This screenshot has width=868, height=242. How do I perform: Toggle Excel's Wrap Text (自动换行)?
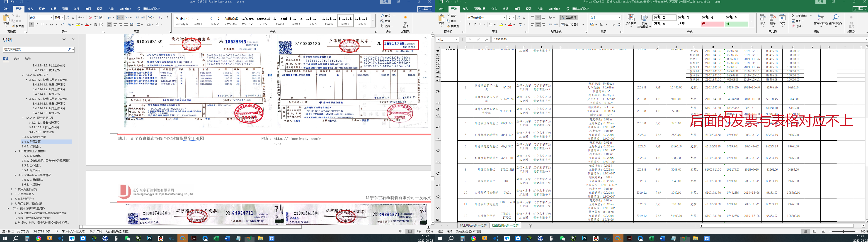click(x=569, y=17)
